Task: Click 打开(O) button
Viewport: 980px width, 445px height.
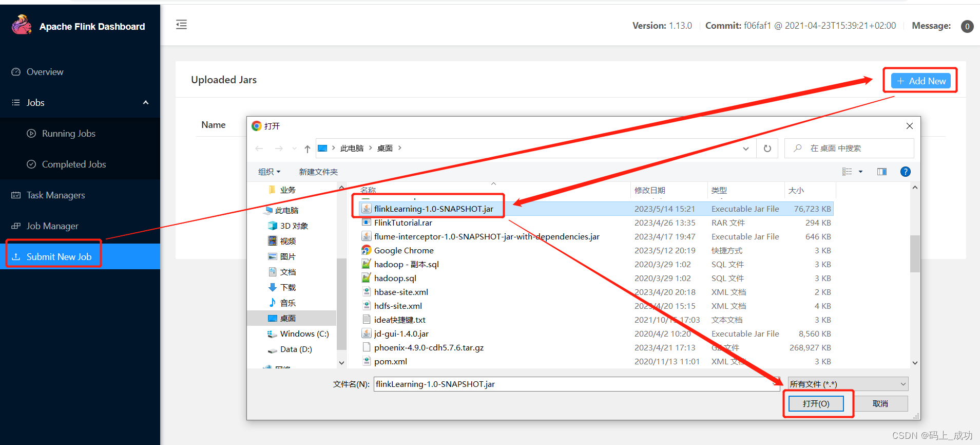Action: point(816,403)
